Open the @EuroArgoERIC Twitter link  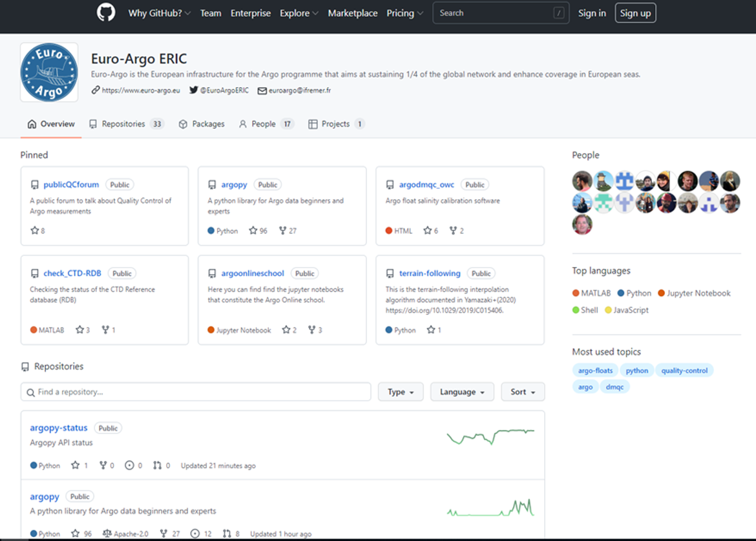(x=220, y=90)
